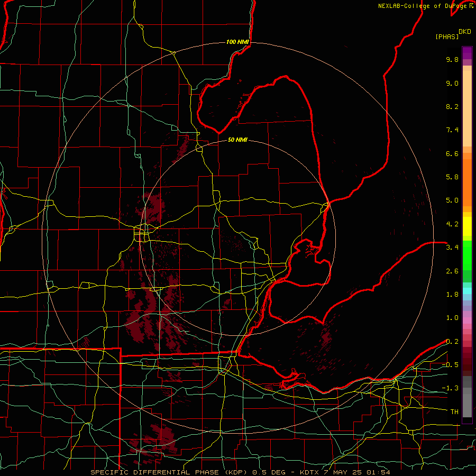Click the -1.3 value on the color scale
Image resolution: width=476 pixels, height=476 pixels.
[x=450, y=388]
